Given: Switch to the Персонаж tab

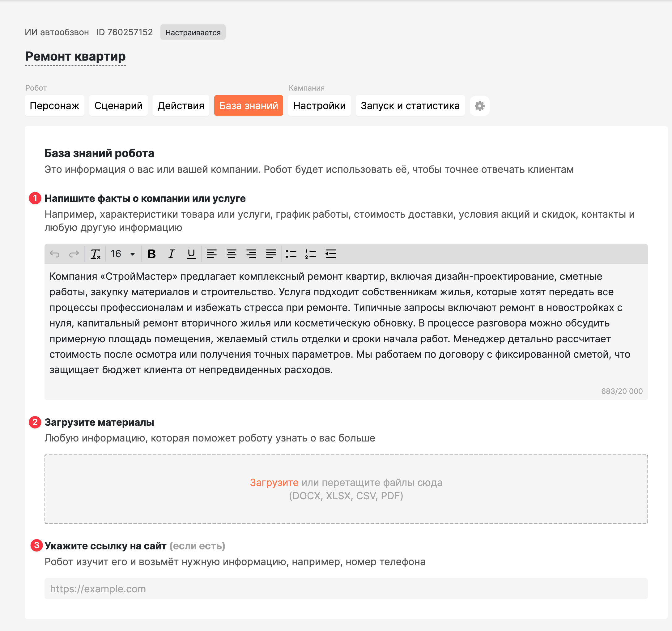Looking at the screenshot, I should (x=54, y=106).
